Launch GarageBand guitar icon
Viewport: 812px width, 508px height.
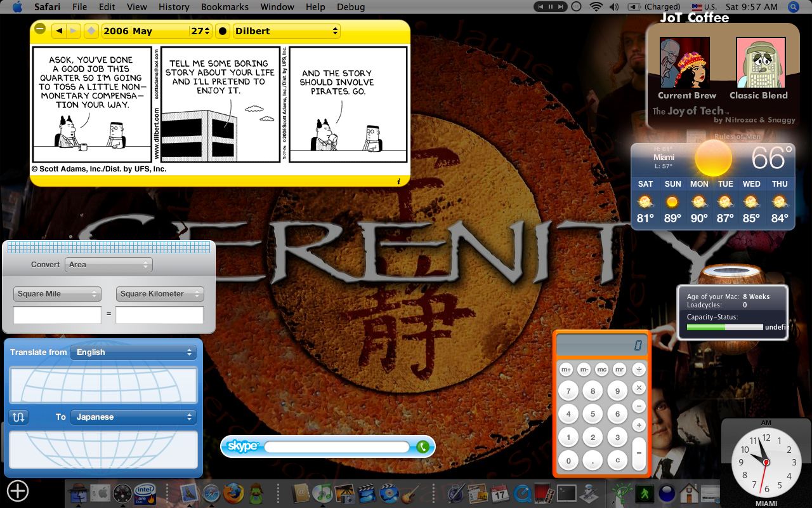pos(410,493)
